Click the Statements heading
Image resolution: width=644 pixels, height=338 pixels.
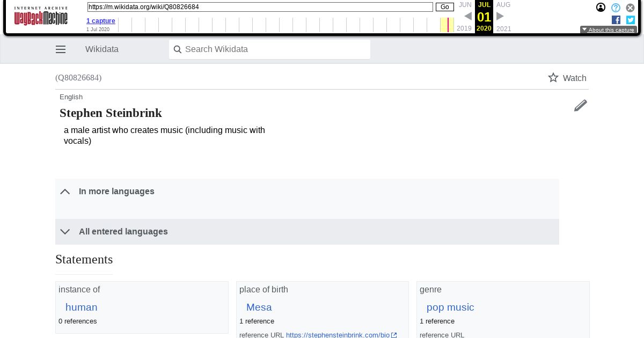point(84,260)
